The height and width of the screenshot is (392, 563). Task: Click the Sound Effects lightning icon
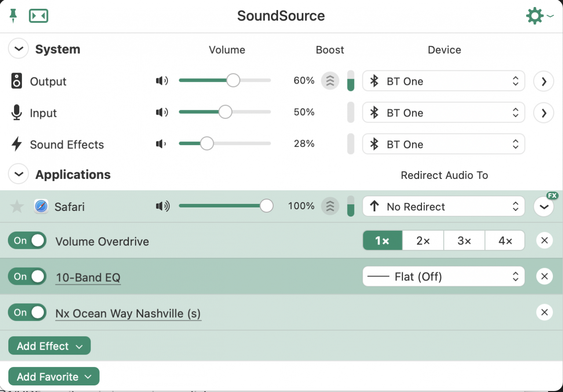(x=17, y=144)
